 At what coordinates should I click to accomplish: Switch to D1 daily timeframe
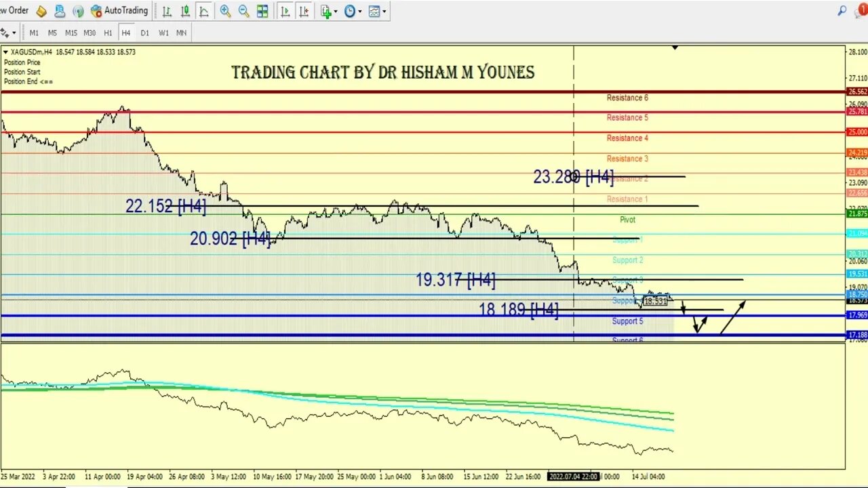point(144,33)
